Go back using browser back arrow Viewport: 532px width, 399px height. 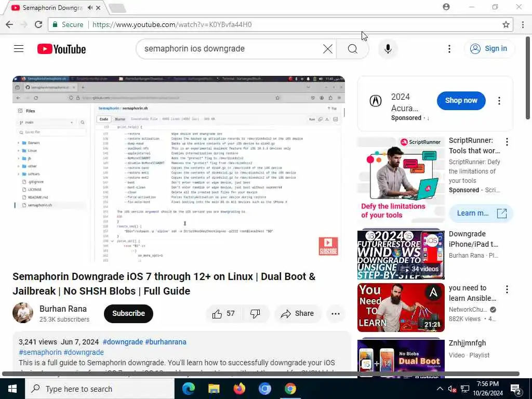coord(9,24)
